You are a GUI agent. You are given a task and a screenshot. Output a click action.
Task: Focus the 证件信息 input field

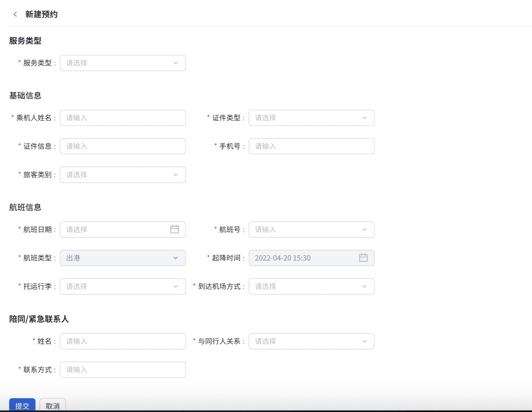click(123, 146)
